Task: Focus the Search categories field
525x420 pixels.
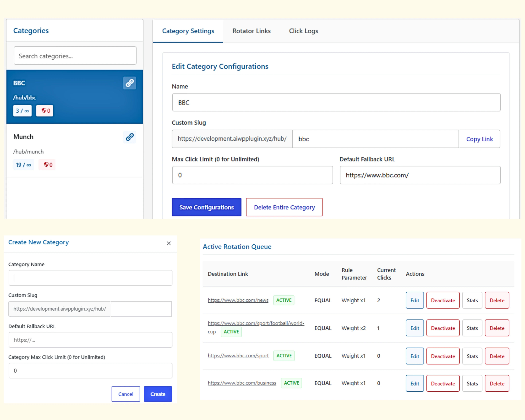Action: 75,56
